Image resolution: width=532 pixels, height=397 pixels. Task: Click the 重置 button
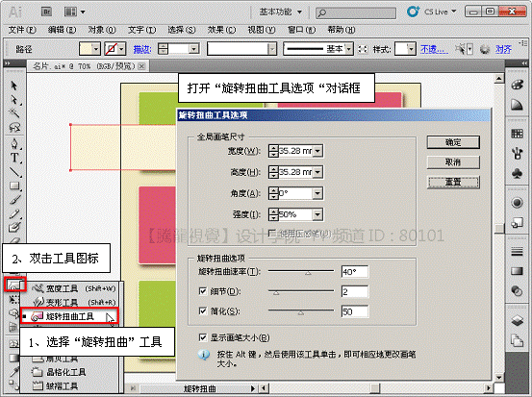click(x=453, y=183)
